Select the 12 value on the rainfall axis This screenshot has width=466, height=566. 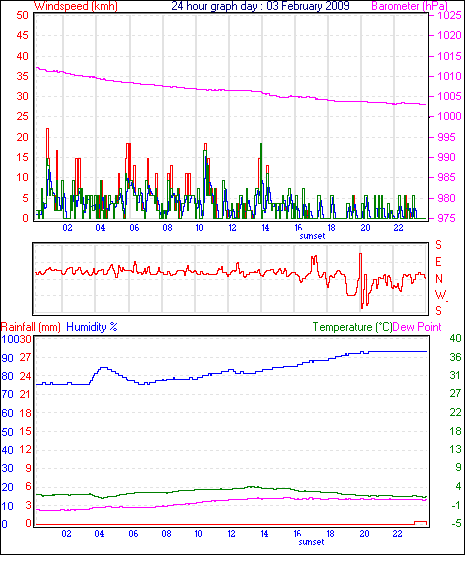pyautogui.click(x=26, y=450)
